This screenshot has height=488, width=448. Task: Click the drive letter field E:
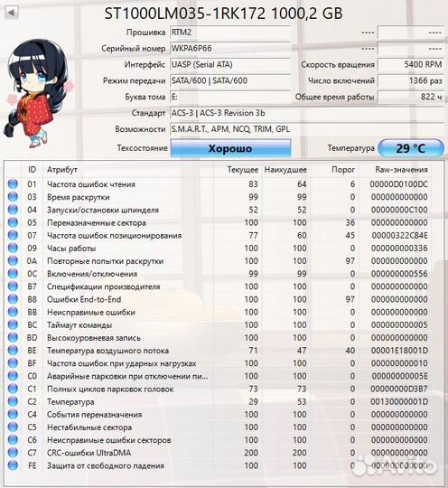230,97
